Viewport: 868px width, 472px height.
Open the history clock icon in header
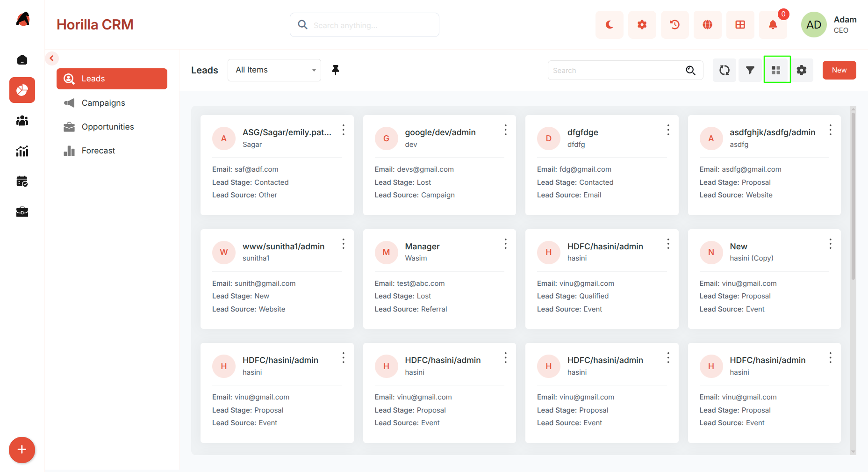click(674, 25)
